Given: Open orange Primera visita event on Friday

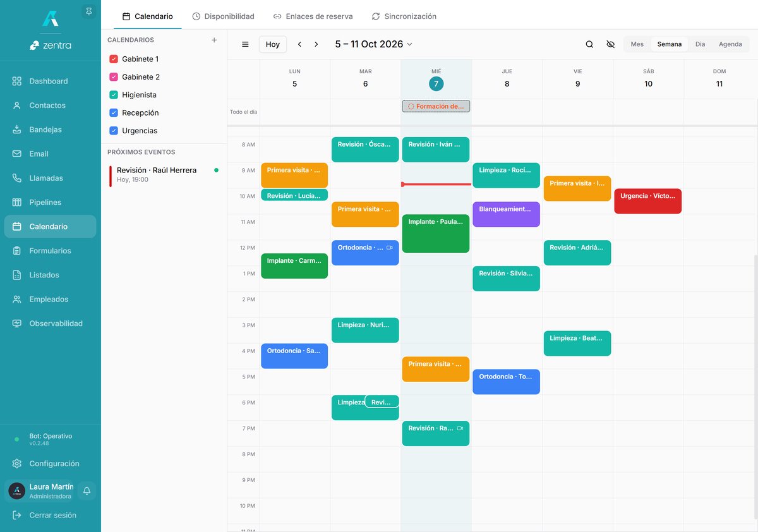Looking at the screenshot, I should (577, 188).
